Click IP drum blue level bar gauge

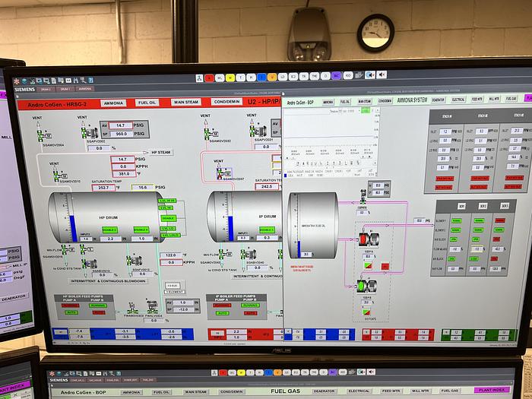coord(231,228)
